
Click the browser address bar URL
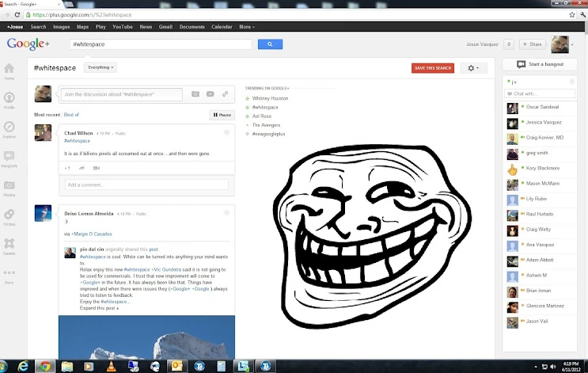[82, 14]
